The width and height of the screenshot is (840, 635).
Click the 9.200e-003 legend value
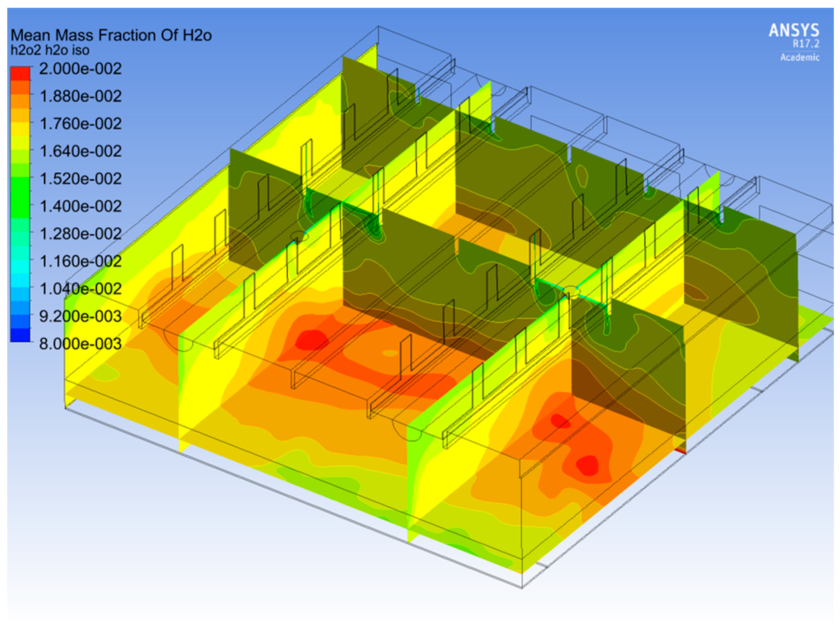click(x=80, y=316)
